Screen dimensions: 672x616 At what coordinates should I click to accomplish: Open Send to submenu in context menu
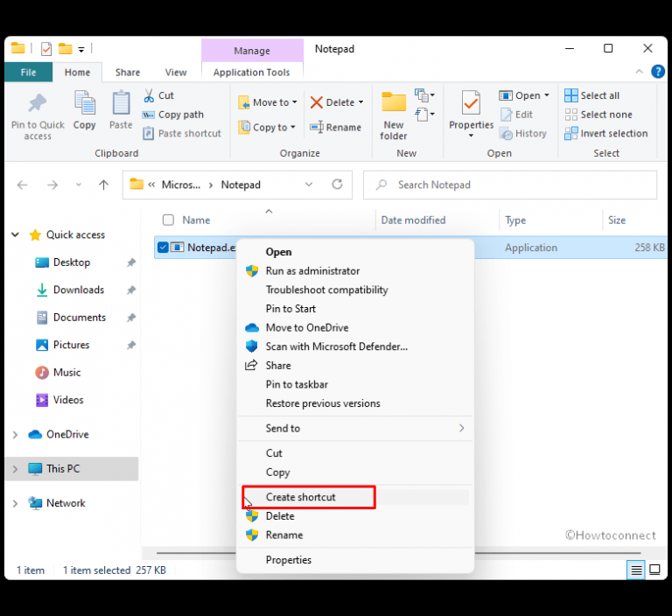coord(355,428)
